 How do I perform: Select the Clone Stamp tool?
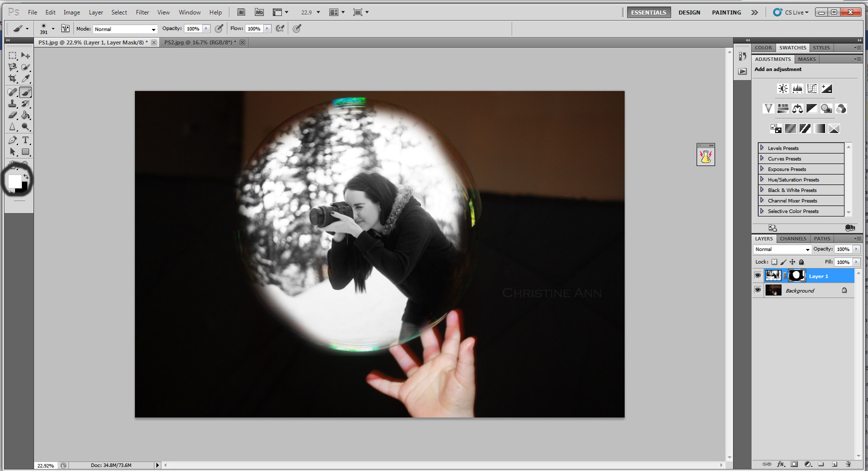click(12, 103)
